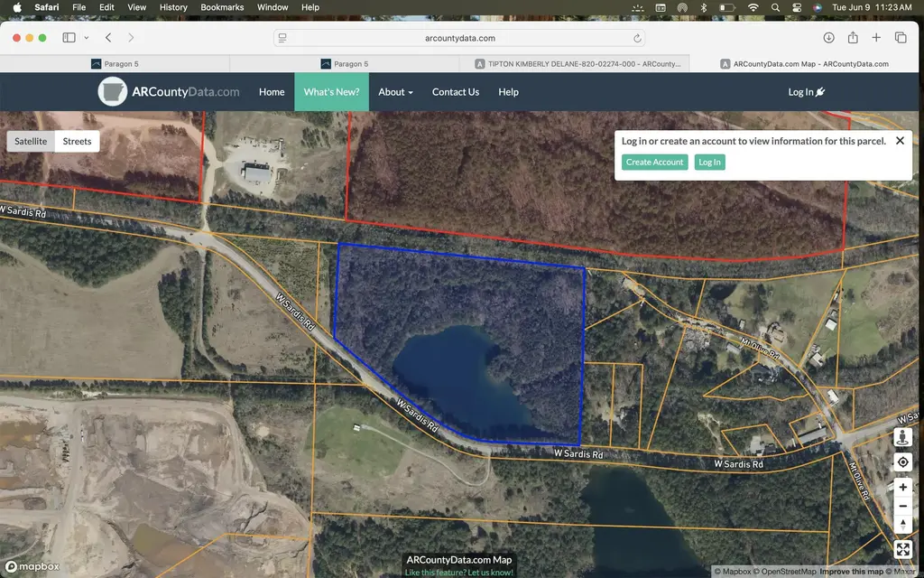
Task: Switch map to Satellite view
Action: 31,142
